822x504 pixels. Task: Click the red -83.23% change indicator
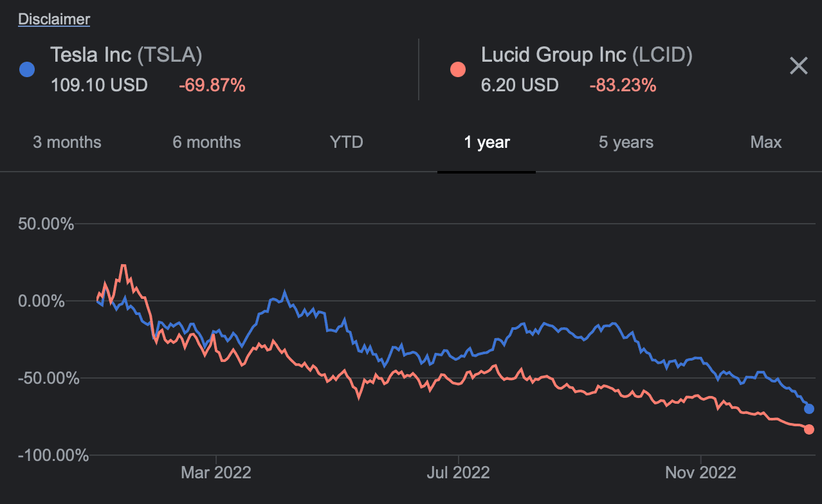623,85
